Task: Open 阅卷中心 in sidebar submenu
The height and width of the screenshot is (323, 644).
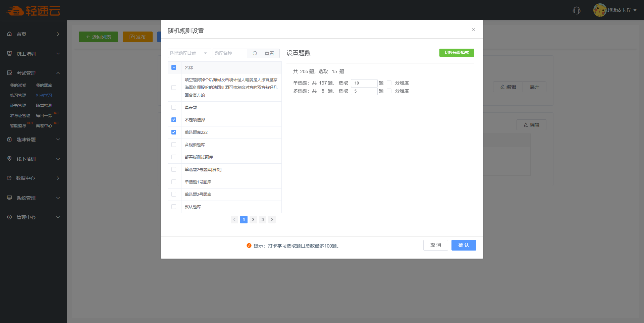Action: coord(44,126)
